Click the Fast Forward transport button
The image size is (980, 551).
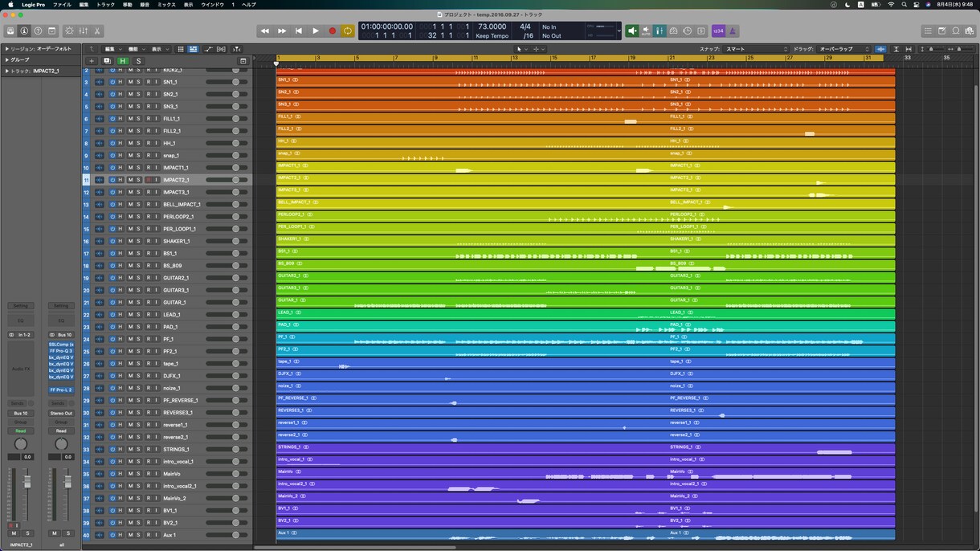(282, 31)
